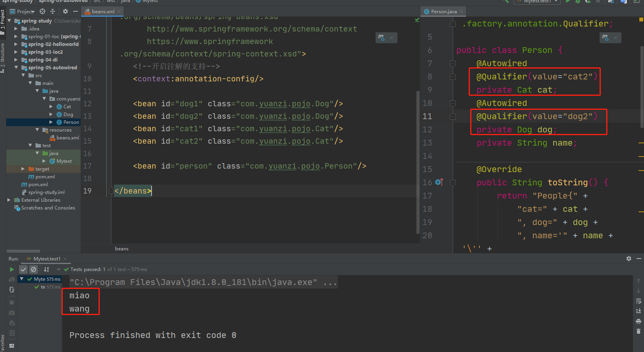Jump to next console stack trace arrow
The image size is (644, 352).
pyautogui.click(x=639, y=291)
